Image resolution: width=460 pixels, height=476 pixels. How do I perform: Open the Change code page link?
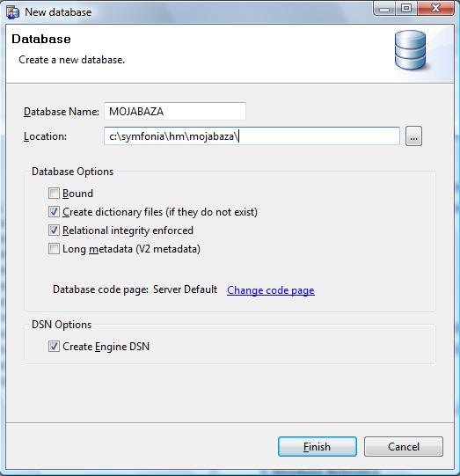point(271,290)
